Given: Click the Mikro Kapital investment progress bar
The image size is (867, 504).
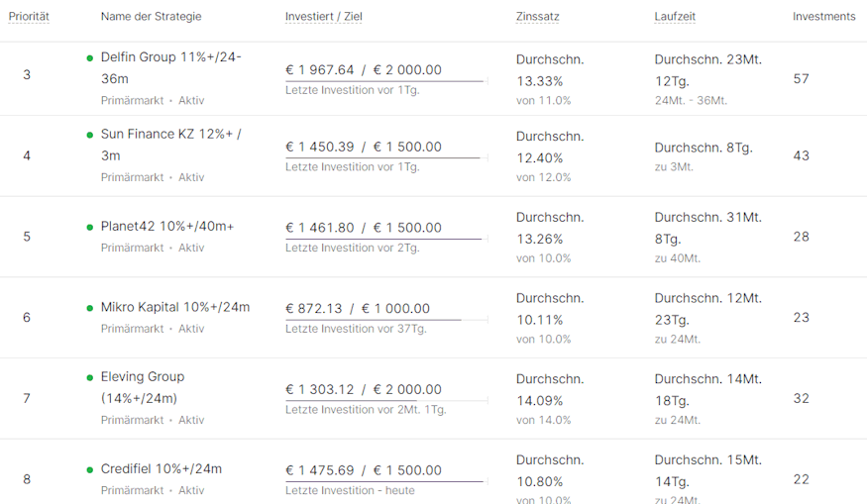Looking at the screenshot, I should 386,320.
